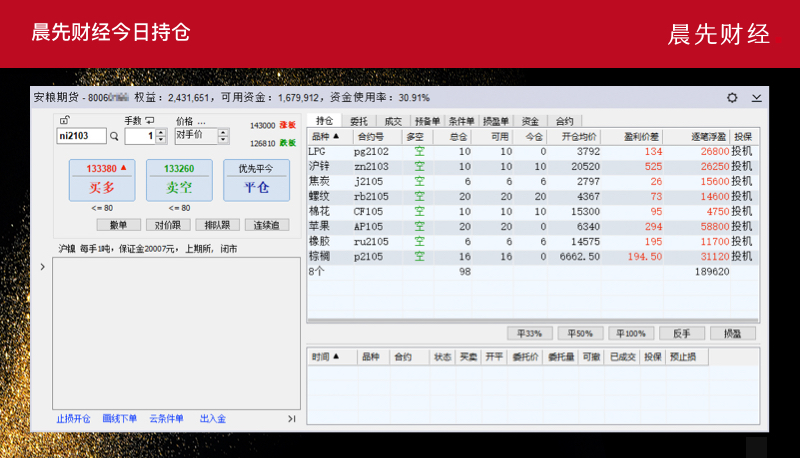Sort positions by 品种 column header

pyautogui.click(x=326, y=136)
